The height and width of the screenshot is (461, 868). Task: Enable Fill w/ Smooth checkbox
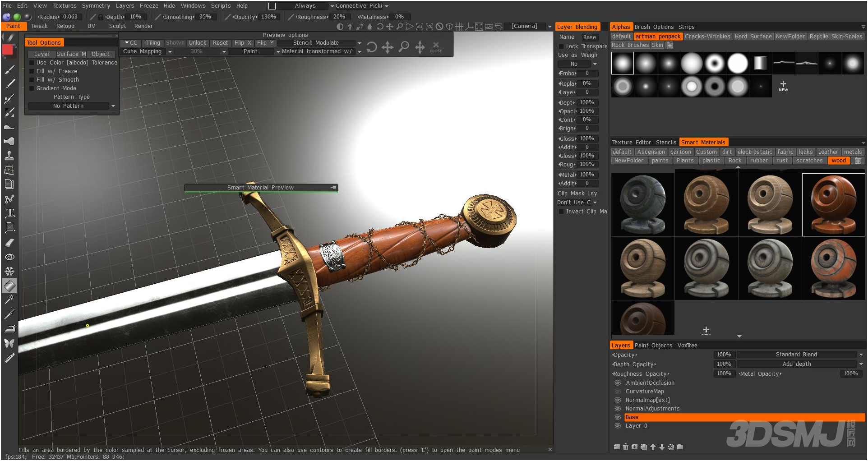coord(32,80)
